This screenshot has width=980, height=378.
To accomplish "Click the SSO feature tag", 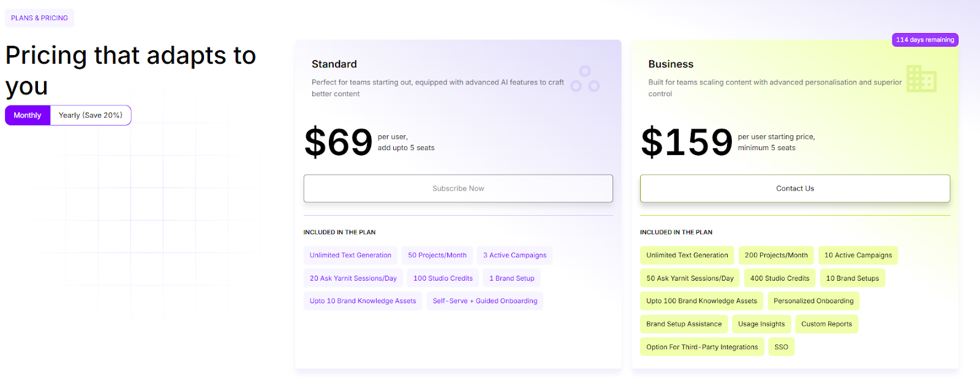I will (781, 346).
